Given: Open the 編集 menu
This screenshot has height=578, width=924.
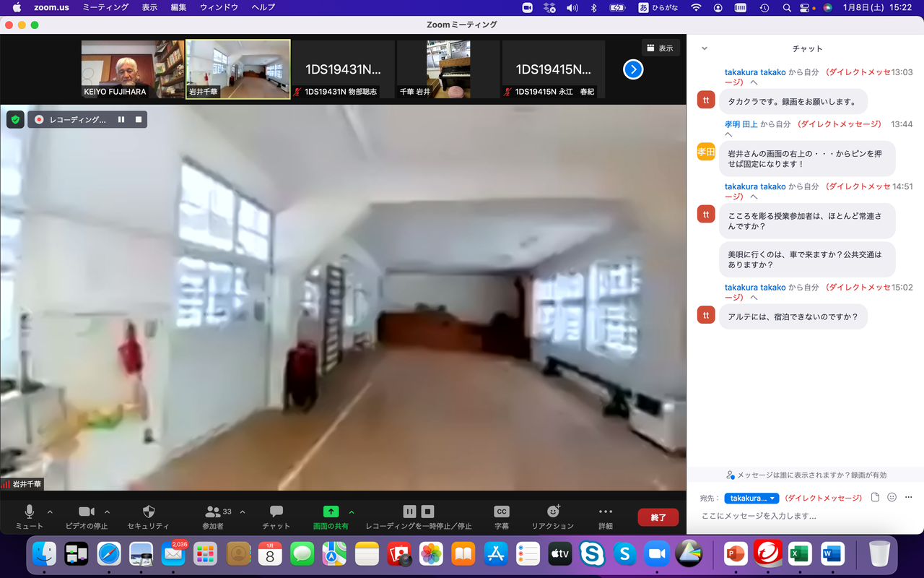Looking at the screenshot, I should tap(178, 7).
